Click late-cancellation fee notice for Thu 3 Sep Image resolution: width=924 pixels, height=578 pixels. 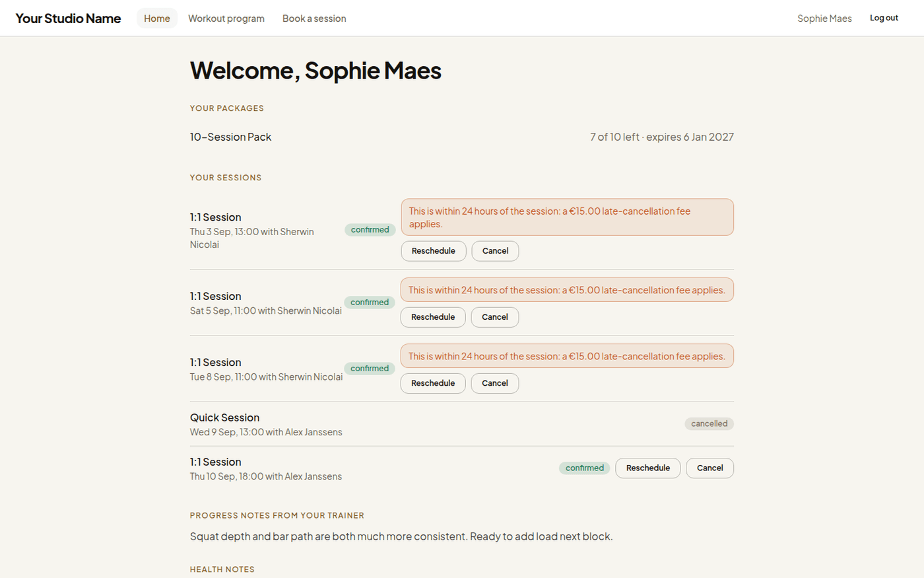click(x=568, y=217)
